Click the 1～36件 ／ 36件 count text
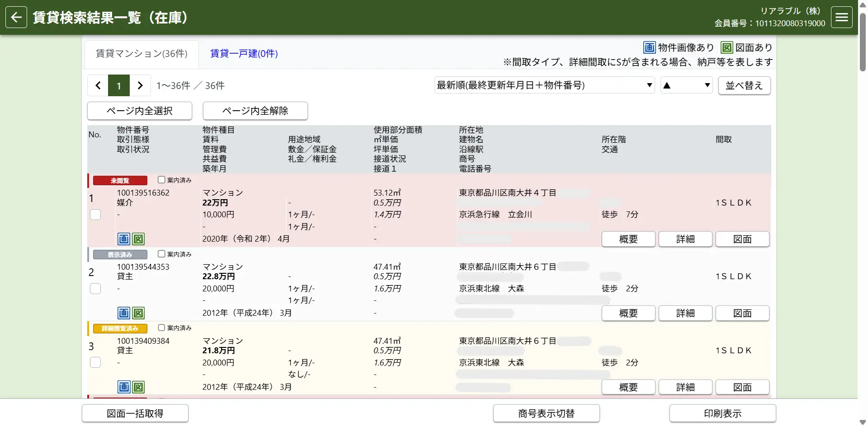The width and height of the screenshot is (868, 426). 190,85
